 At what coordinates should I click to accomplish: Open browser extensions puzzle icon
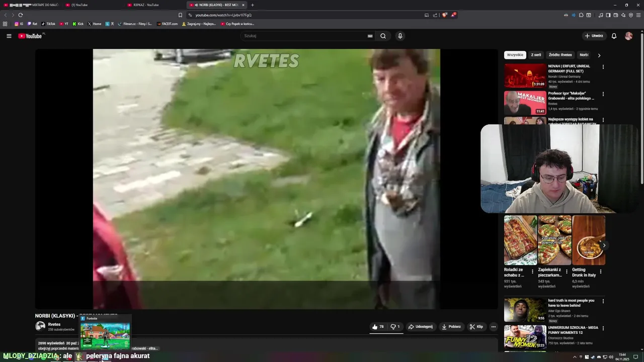tap(581, 15)
